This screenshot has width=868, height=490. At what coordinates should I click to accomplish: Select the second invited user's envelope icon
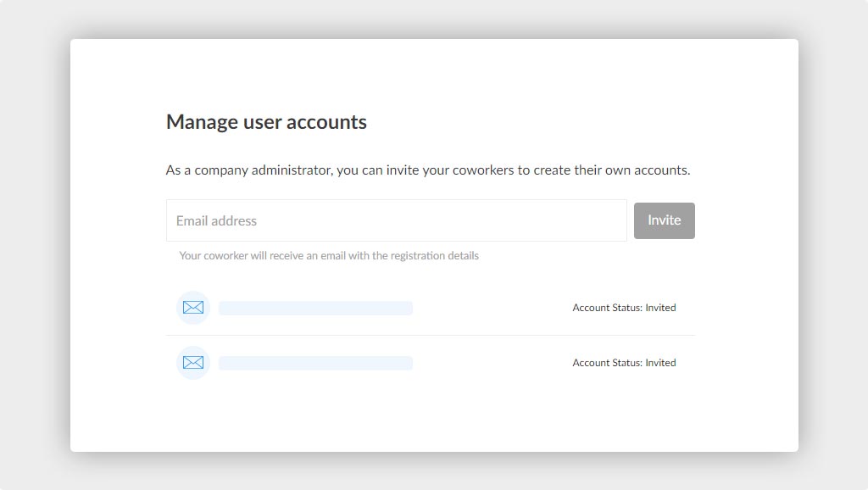pos(193,363)
